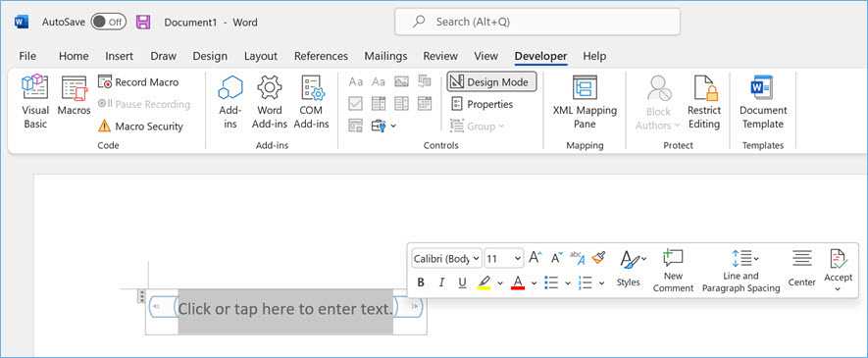Toggle AutoSave switch
Viewport: 868px width, 358px height.
[108, 23]
